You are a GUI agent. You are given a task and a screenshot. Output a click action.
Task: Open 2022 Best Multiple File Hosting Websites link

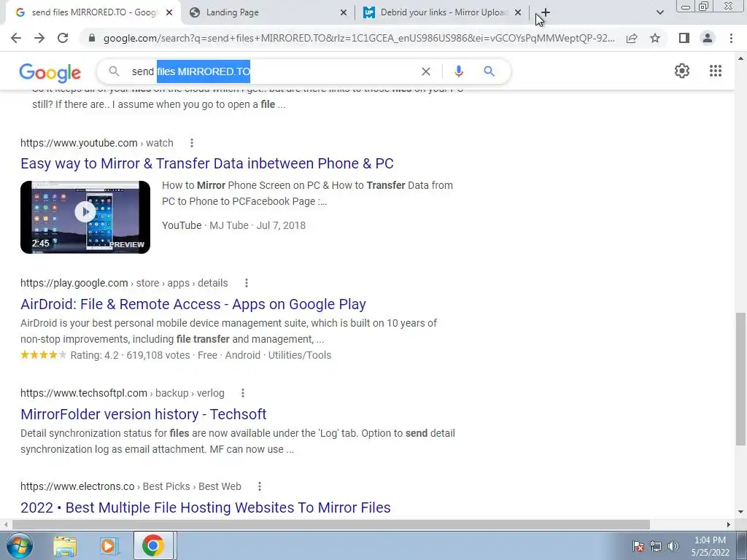[x=205, y=507]
